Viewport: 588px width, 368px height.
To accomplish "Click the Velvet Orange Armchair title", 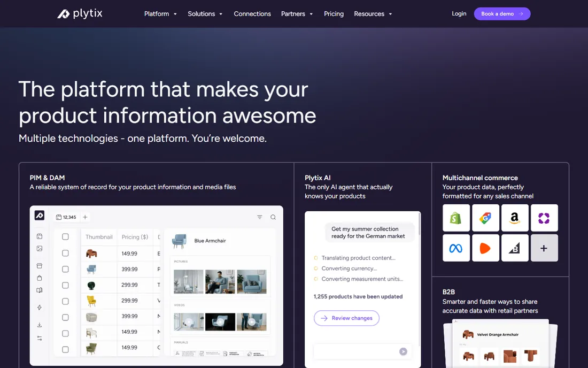I will click(498, 335).
